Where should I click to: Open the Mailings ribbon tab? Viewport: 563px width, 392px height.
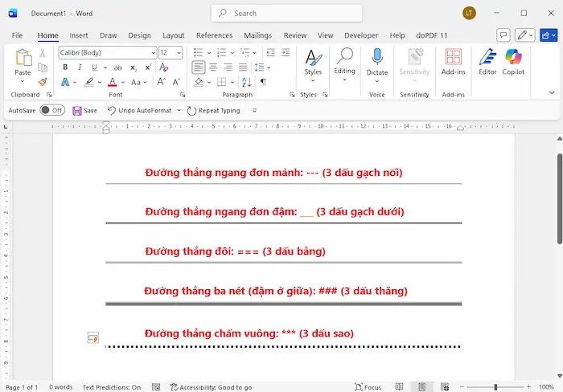click(258, 35)
